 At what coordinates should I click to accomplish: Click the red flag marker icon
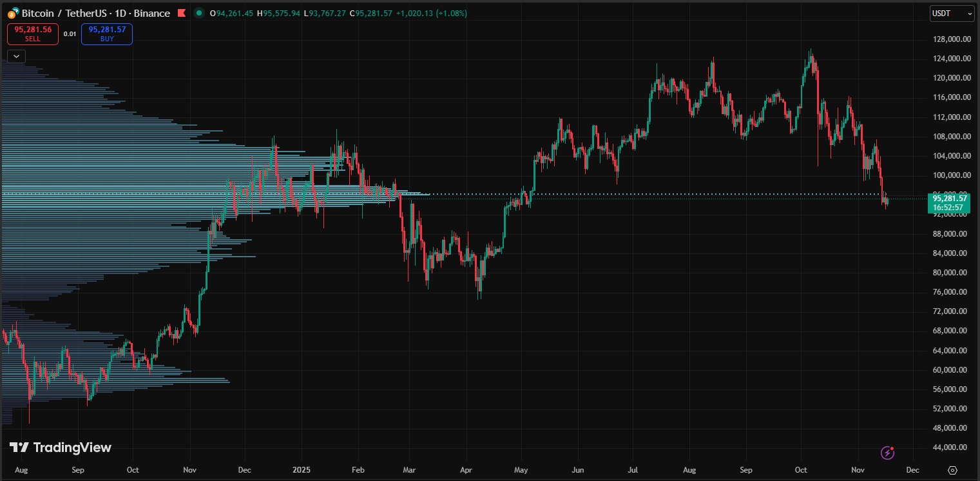[x=182, y=13]
